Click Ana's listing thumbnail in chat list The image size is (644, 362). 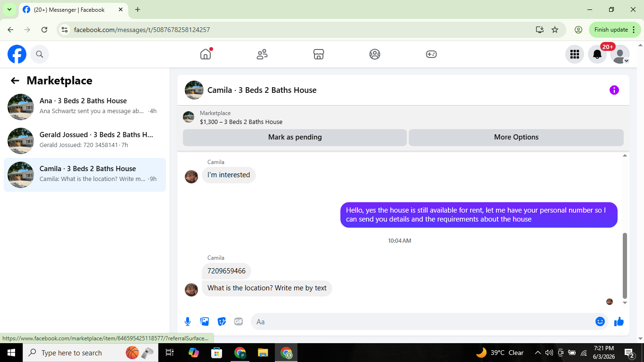click(x=21, y=107)
